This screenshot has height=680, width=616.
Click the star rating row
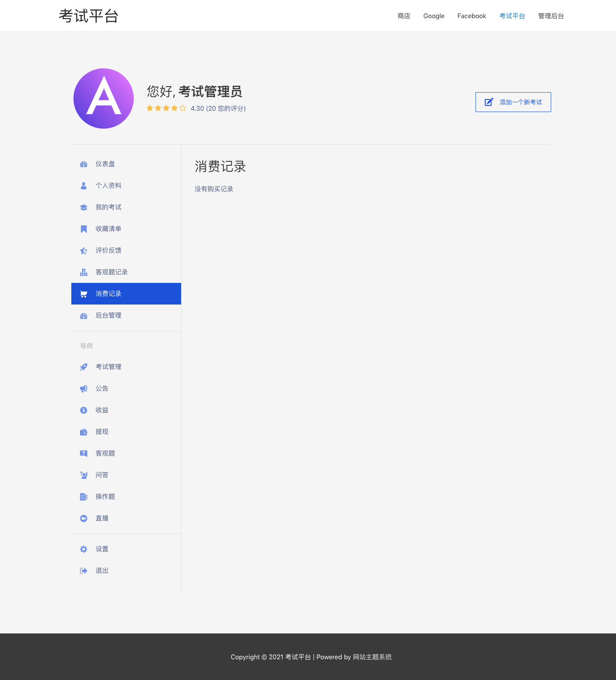point(166,108)
